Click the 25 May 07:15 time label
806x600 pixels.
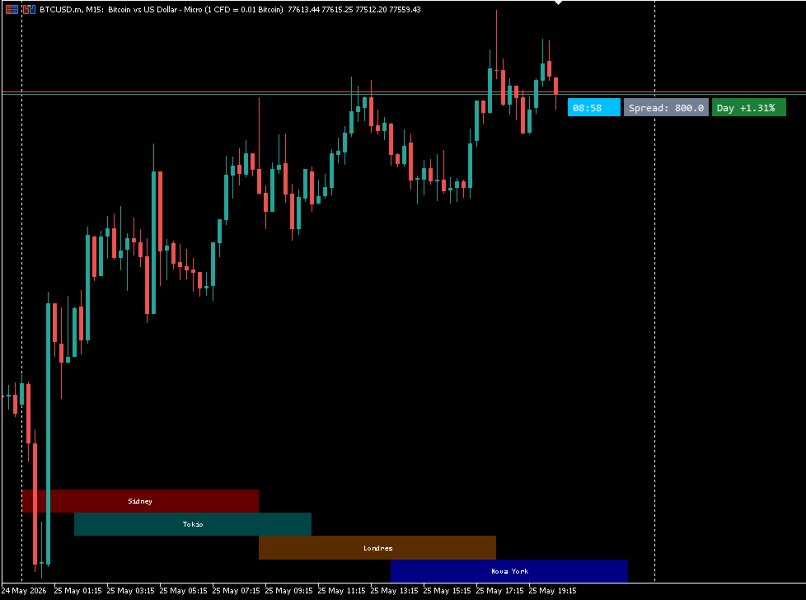click(236, 591)
